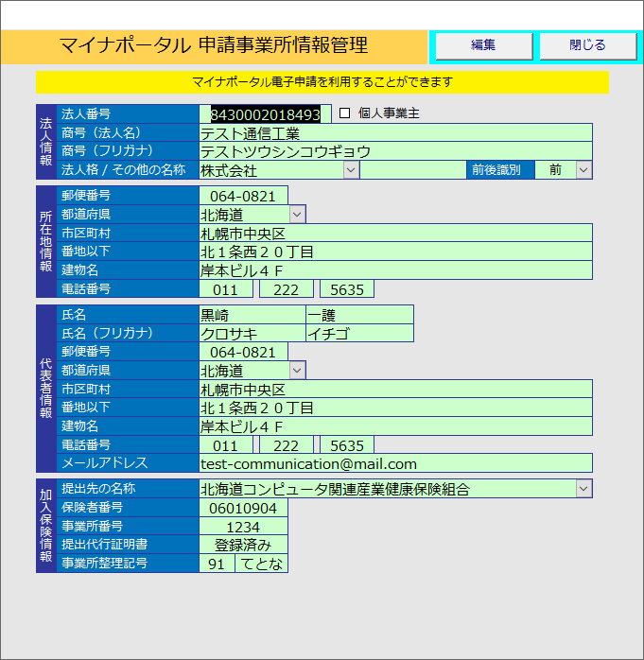Click the yellow マイナポータル電子申請 status banner
The height and width of the screenshot is (660, 644).
pyautogui.click(x=322, y=82)
